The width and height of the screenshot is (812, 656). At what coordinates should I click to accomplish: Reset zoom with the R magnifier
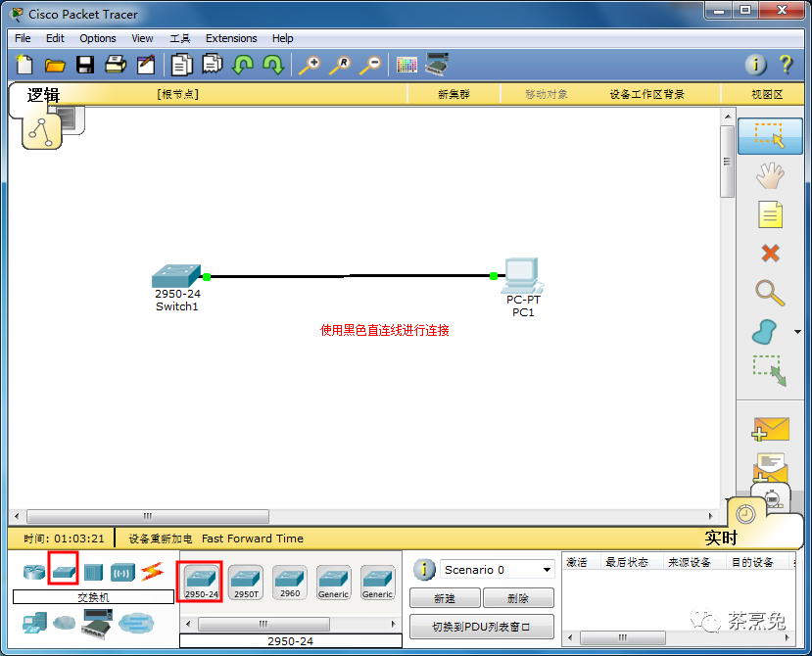[340, 65]
